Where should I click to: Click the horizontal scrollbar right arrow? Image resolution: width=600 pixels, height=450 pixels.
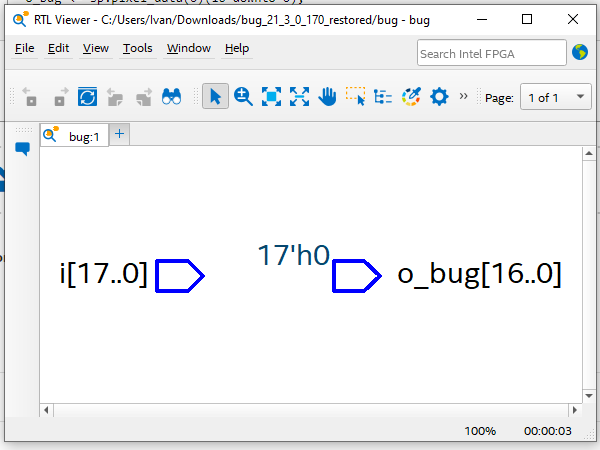[574, 410]
